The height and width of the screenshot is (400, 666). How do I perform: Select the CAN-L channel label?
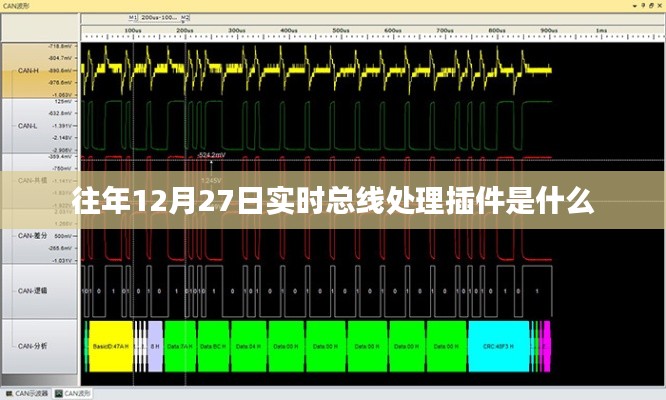28,126
